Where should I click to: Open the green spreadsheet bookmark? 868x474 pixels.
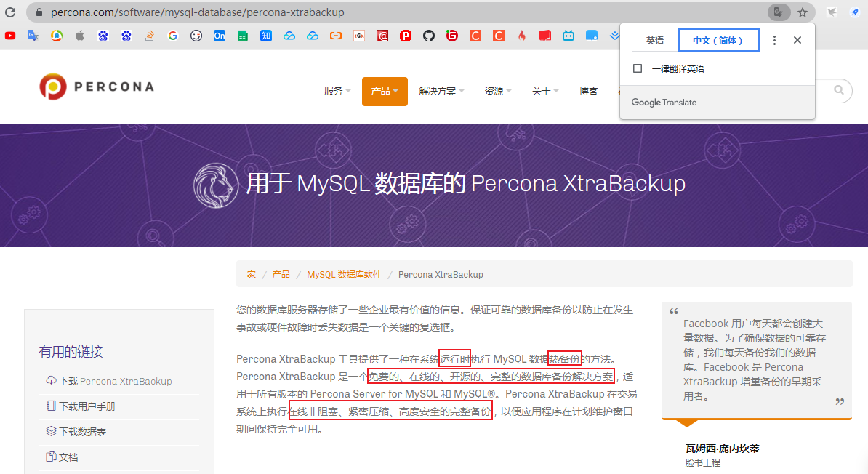pos(243,36)
